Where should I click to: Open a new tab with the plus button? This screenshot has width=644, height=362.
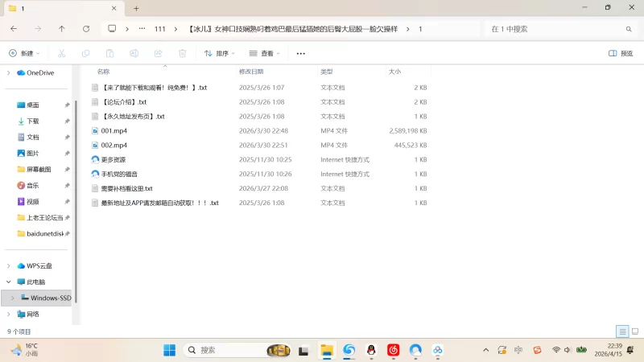tap(136, 8)
